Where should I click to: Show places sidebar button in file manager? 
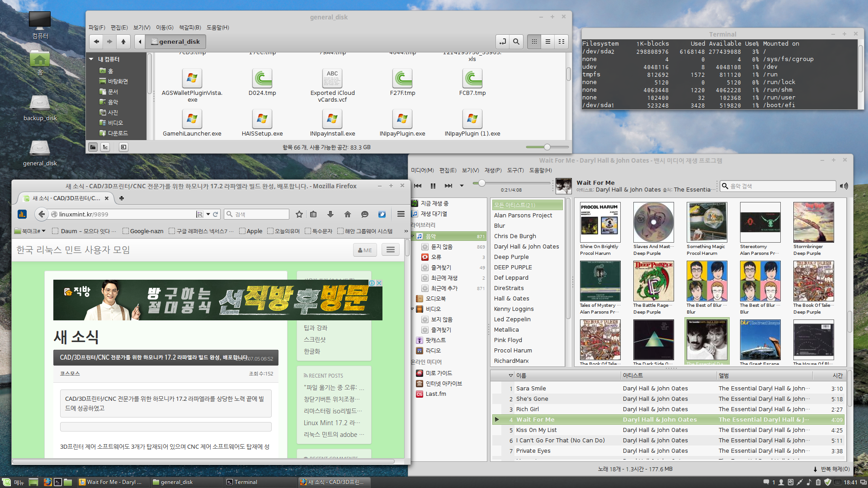click(x=93, y=147)
